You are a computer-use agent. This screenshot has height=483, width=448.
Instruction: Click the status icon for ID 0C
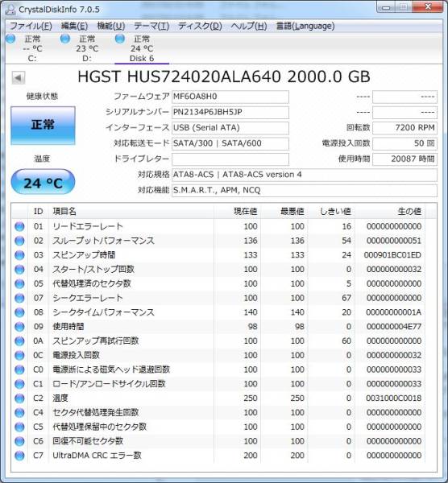point(19,356)
